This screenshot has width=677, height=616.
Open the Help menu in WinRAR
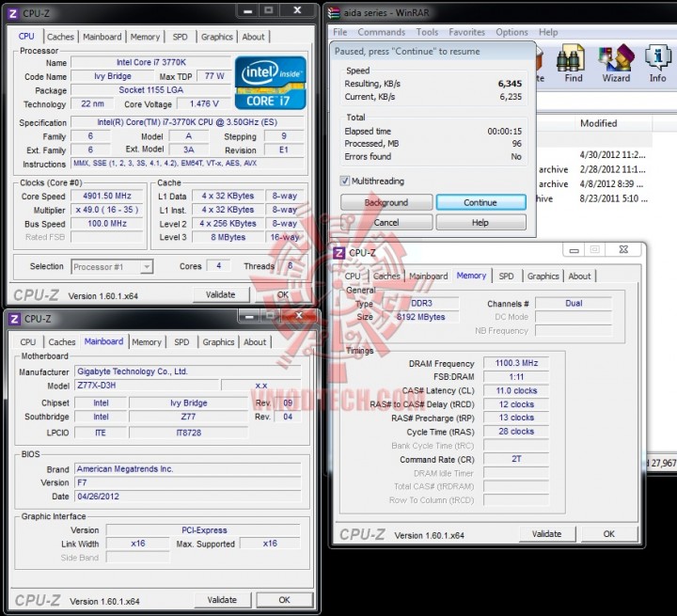[548, 32]
